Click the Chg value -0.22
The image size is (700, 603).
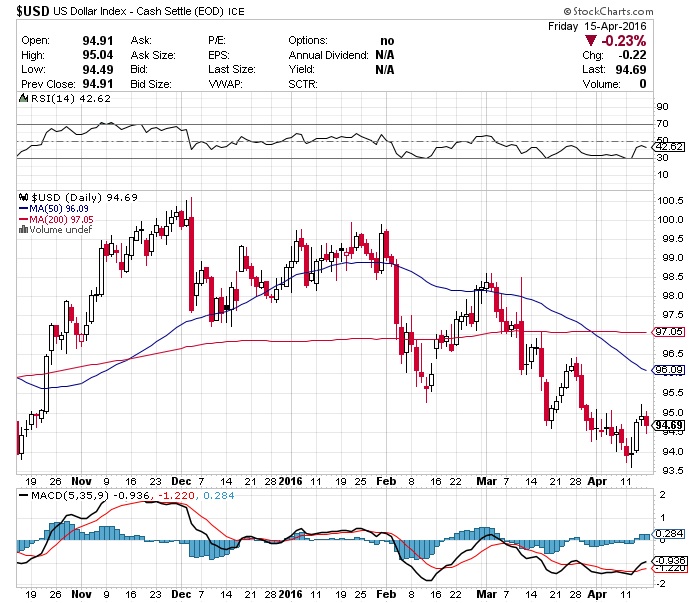pyautogui.click(x=632, y=55)
